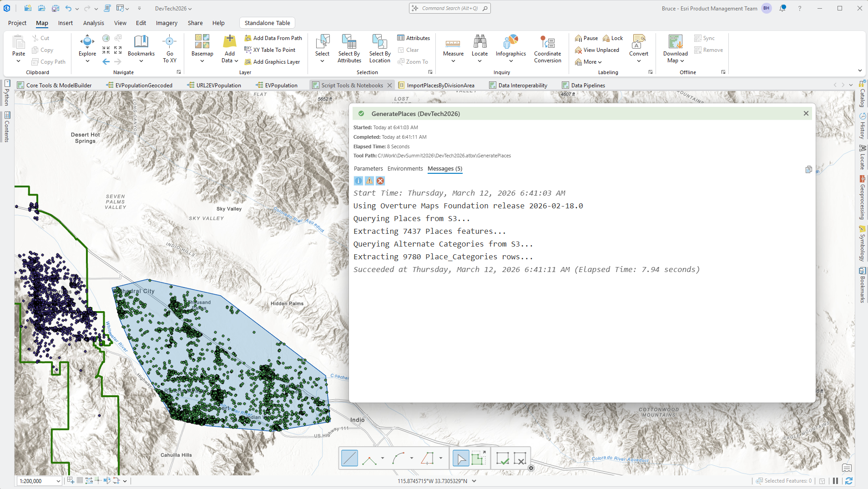
Task: Expand Add Data dropdown arrow
Action: pyautogui.click(x=236, y=61)
